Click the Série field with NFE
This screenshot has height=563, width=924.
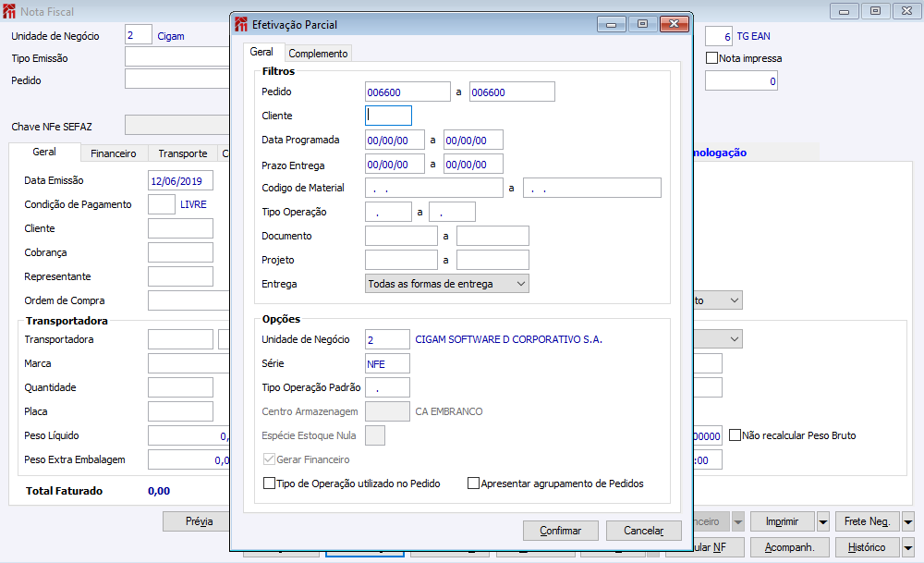point(387,363)
